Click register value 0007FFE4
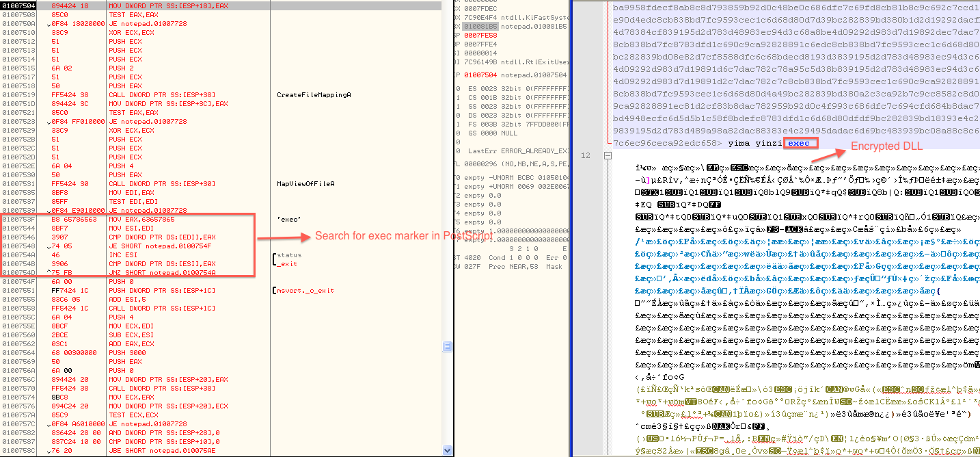Image resolution: width=980 pixels, height=457 pixels. click(x=480, y=43)
